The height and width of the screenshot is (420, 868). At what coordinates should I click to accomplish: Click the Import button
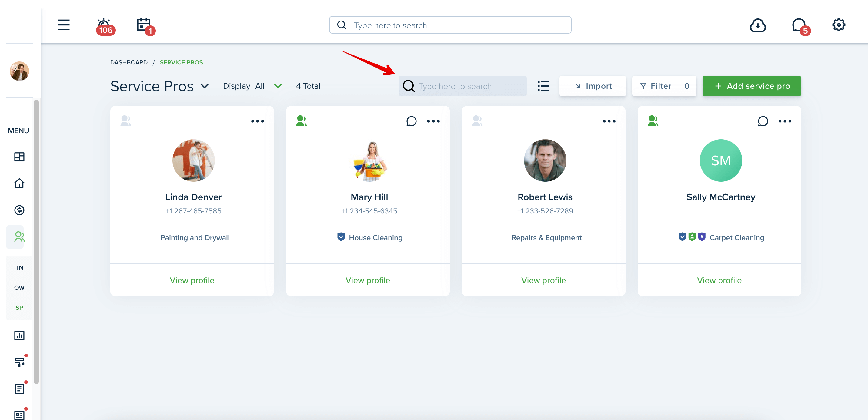point(593,86)
